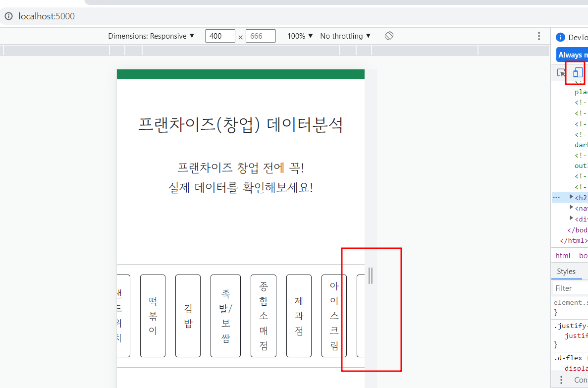Select the 아이스크림 category button
The width and height of the screenshot is (588, 388).
click(x=334, y=316)
